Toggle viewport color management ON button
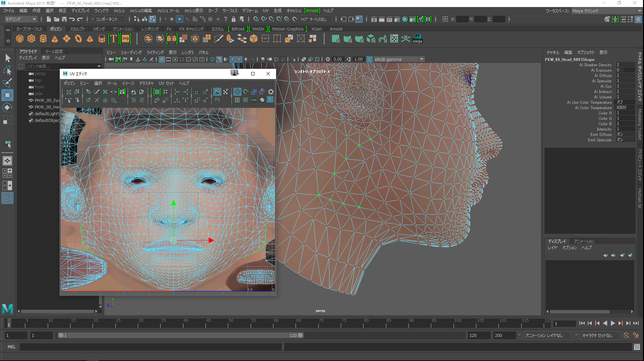The width and height of the screenshot is (644, 361). [x=369, y=59]
